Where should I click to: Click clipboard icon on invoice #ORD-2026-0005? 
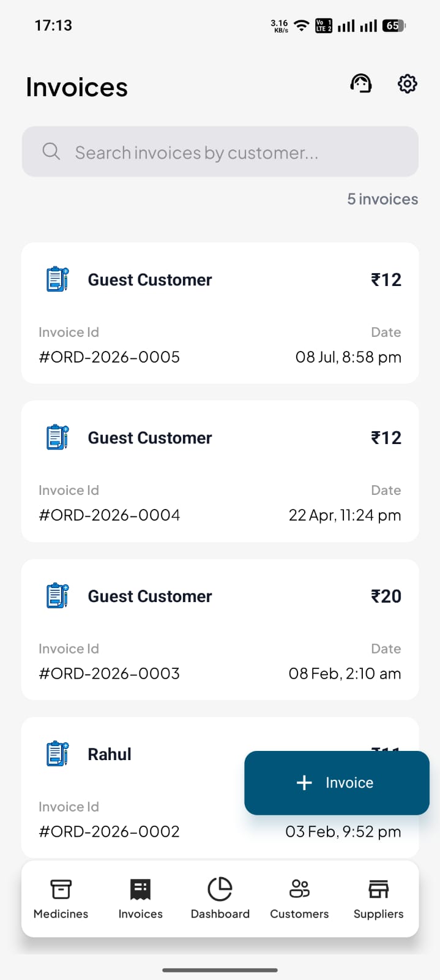tap(58, 279)
